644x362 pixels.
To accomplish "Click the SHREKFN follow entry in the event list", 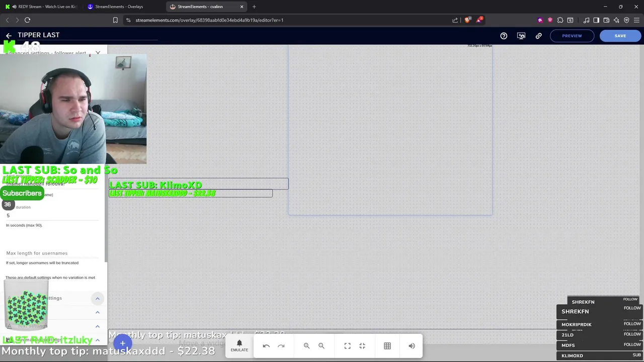I will pyautogui.click(x=599, y=311).
